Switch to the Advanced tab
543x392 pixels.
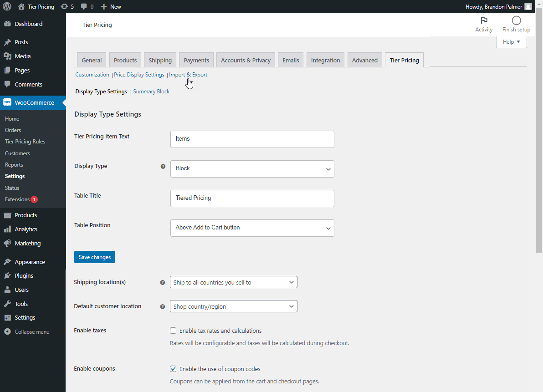click(365, 60)
